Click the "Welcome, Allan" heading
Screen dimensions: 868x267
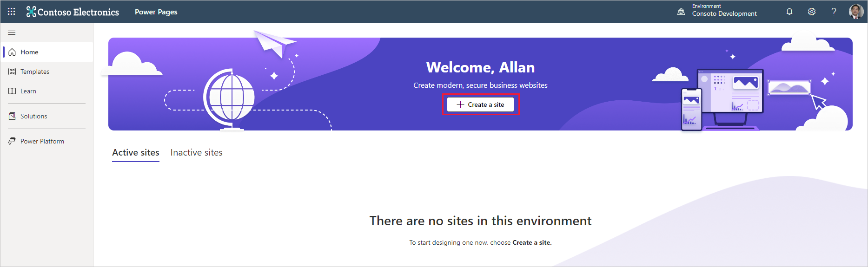[480, 67]
